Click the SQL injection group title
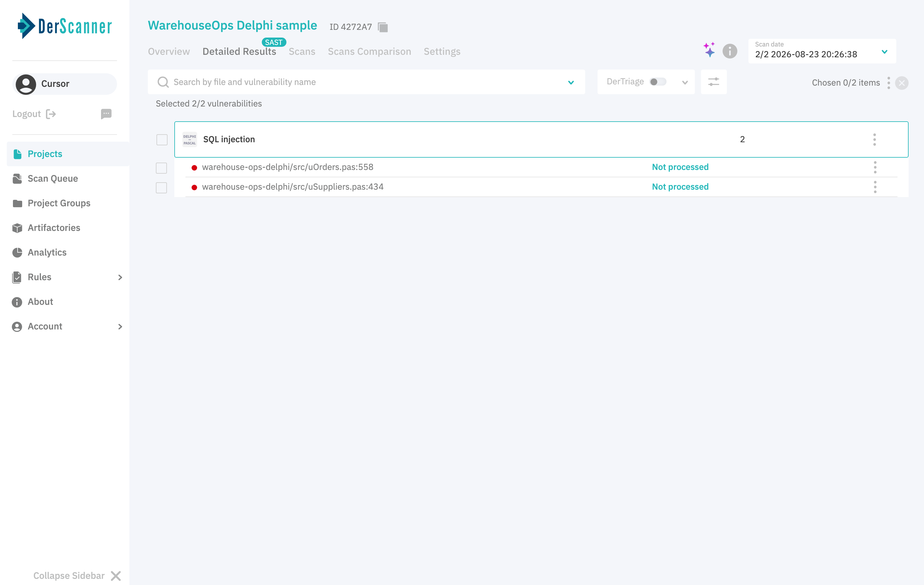 point(229,139)
